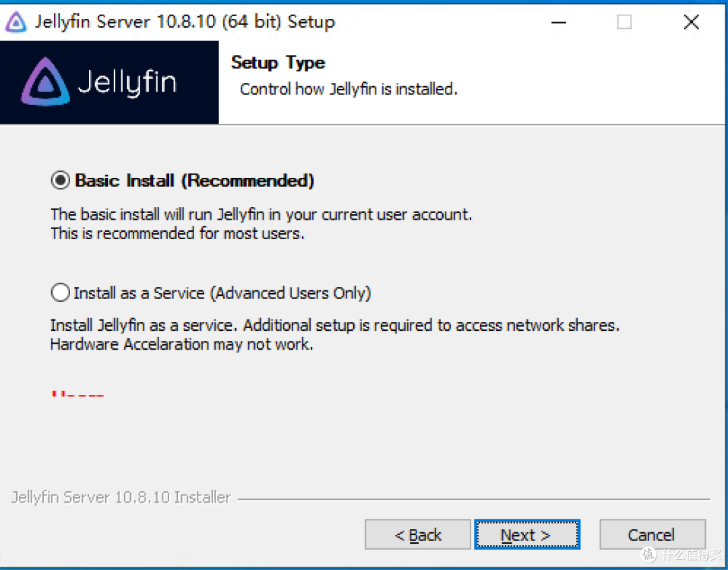The height and width of the screenshot is (570, 728).
Task: Cancel the Jellyfin setup
Action: pyautogui.click(x=652, y=535)
